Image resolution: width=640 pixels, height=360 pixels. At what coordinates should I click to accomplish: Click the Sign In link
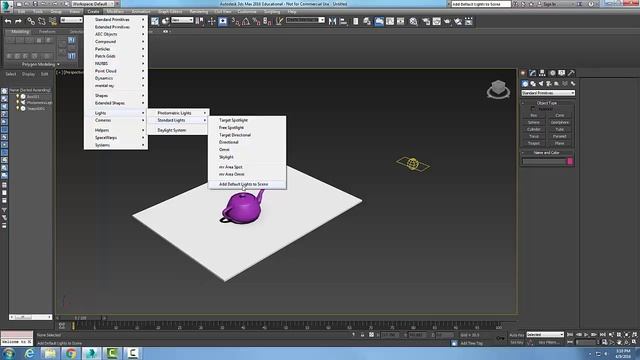(x=549, y=4)
